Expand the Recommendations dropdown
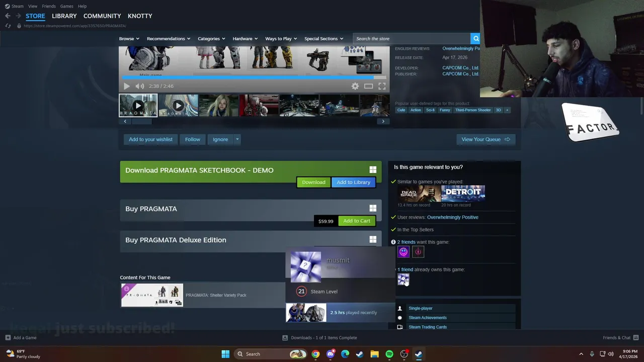The width and height of the screenshot is (644, 362). tap(169, 39)
